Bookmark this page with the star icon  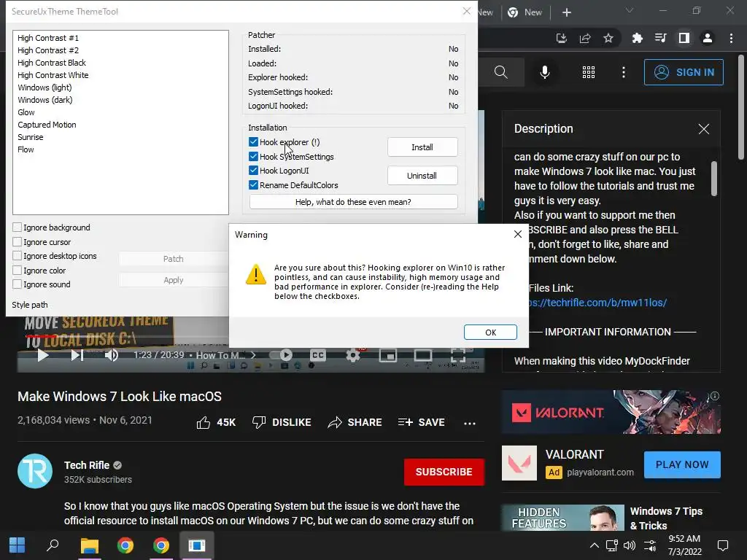pyautogui.click(x=608, y=38)
